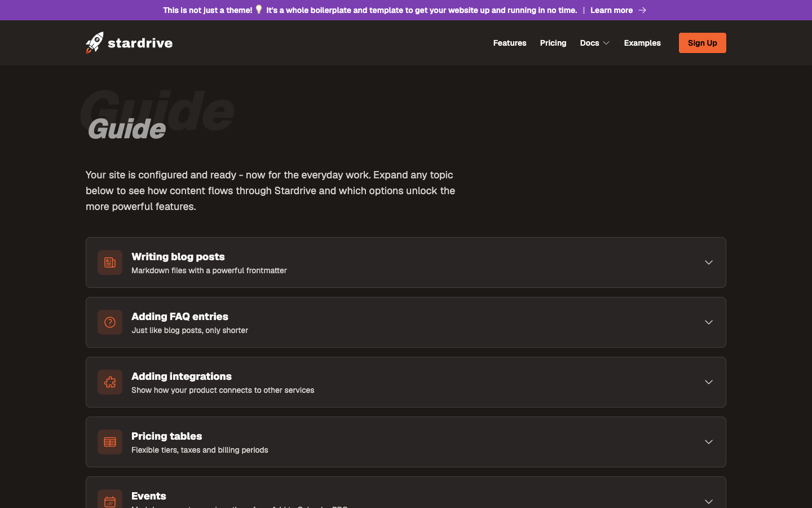Click the arrow icon beside Learn more
Viewport: 812px width, 508px height.
[642, 10]
